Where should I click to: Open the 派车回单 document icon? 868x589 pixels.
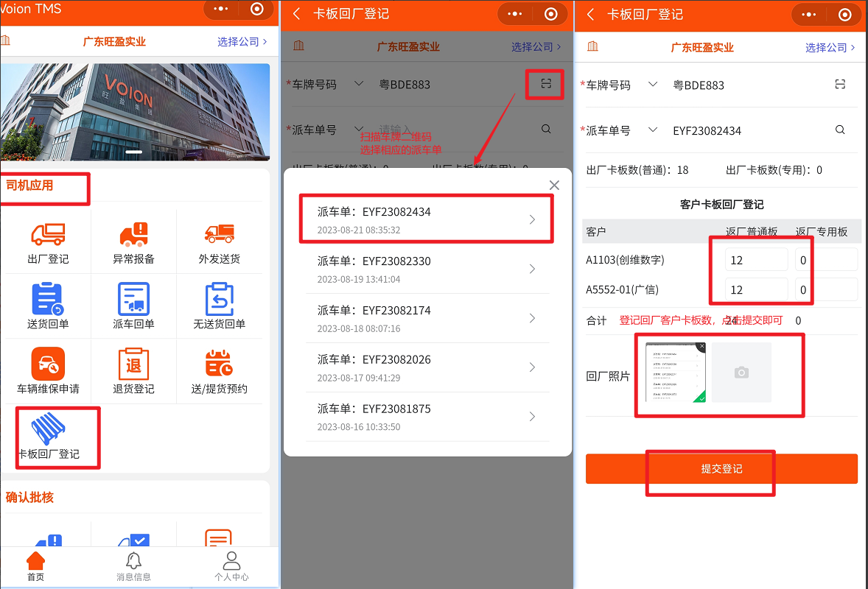point(133,299)
